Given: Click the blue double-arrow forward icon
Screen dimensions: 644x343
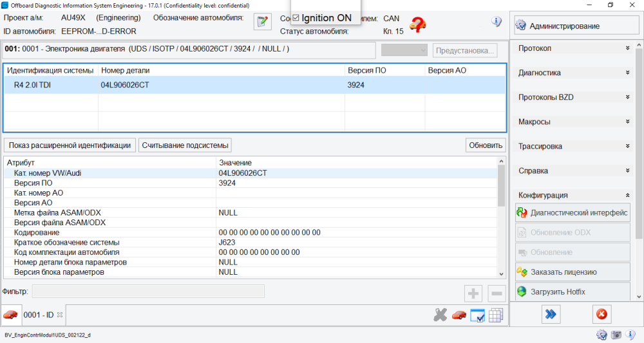Looking at the screenshot, I should coord(551,314).
